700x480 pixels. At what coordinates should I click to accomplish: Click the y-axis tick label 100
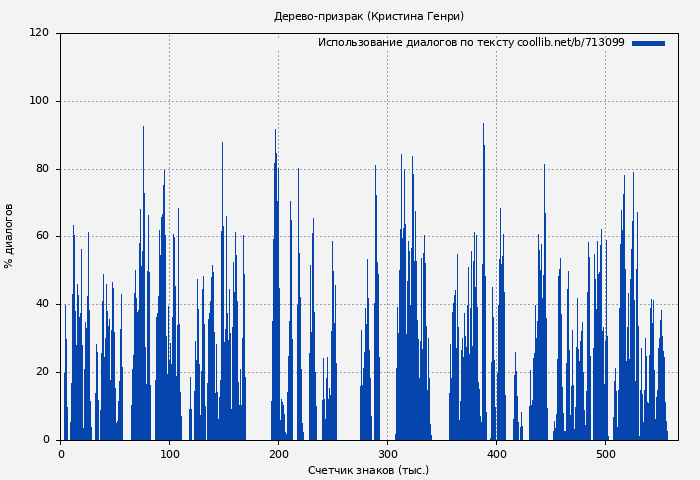point(39,101)
